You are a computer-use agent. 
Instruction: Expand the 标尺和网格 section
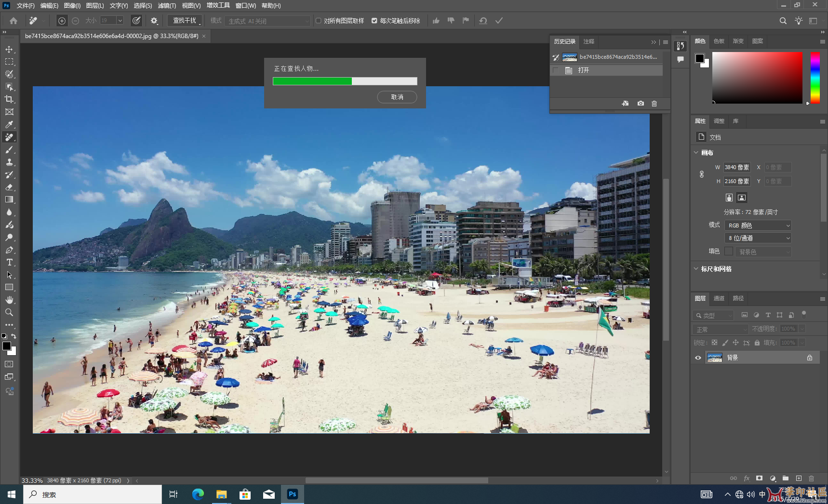coord(696,269)
